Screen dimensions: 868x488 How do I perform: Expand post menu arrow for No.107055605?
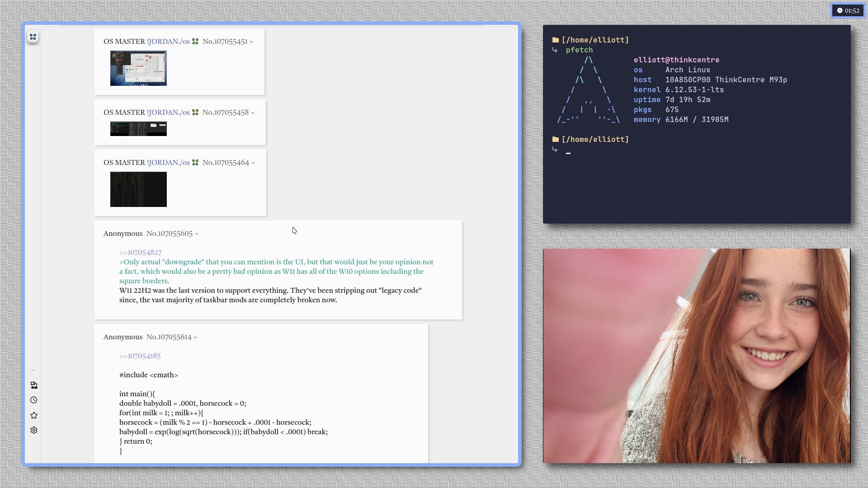[197, 234]
